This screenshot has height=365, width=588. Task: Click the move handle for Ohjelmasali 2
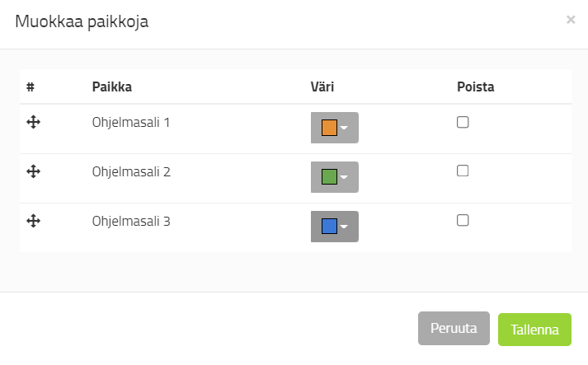[34, 171]
